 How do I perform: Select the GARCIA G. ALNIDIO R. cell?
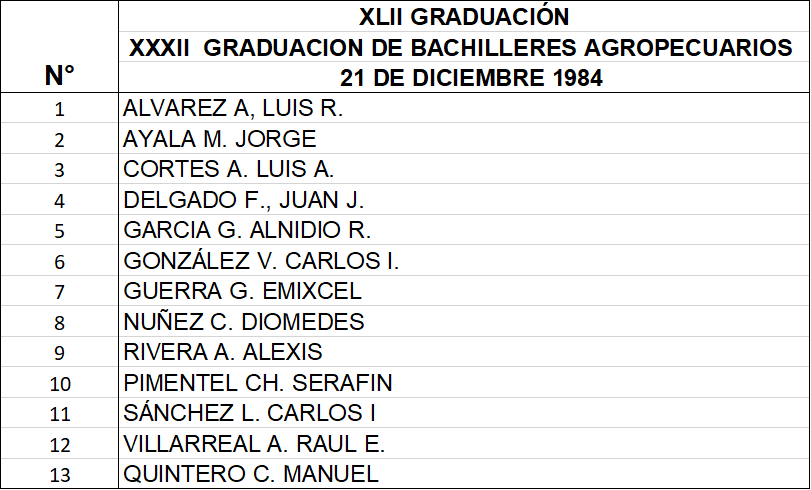464,230
